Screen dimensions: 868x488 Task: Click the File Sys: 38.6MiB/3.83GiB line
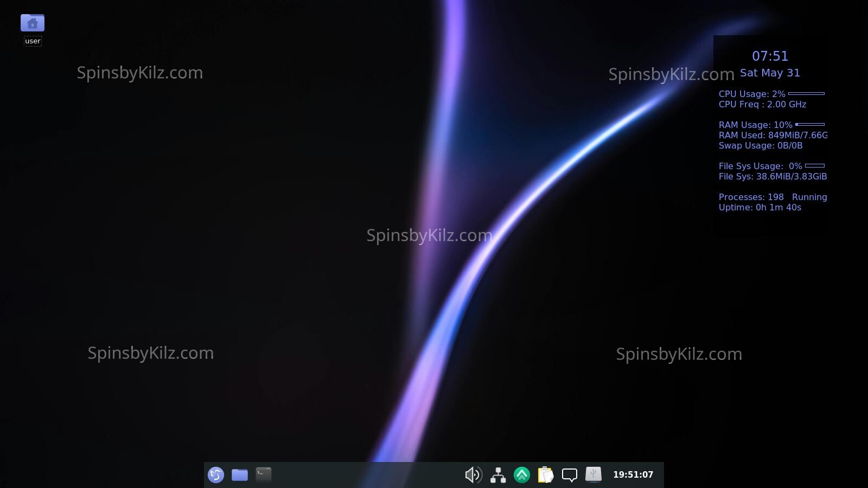[773, 176]
